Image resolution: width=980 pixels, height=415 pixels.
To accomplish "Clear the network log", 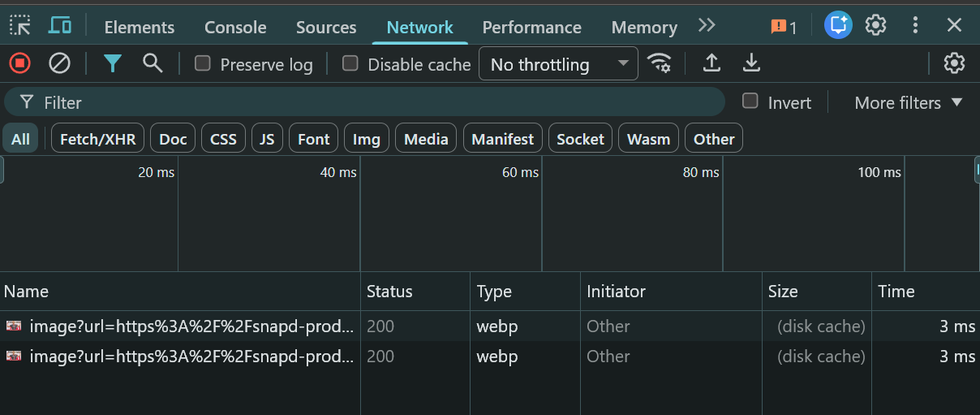I will click(x=59, y=63).
